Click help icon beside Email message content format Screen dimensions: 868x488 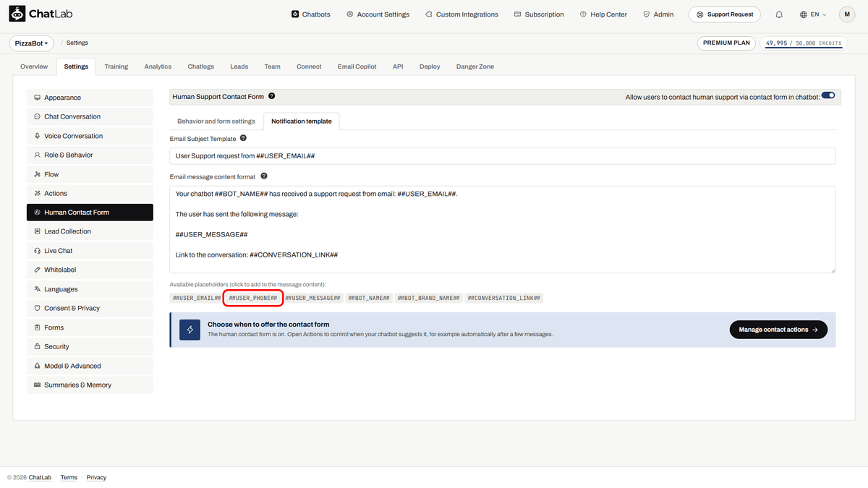coord(264,176)
